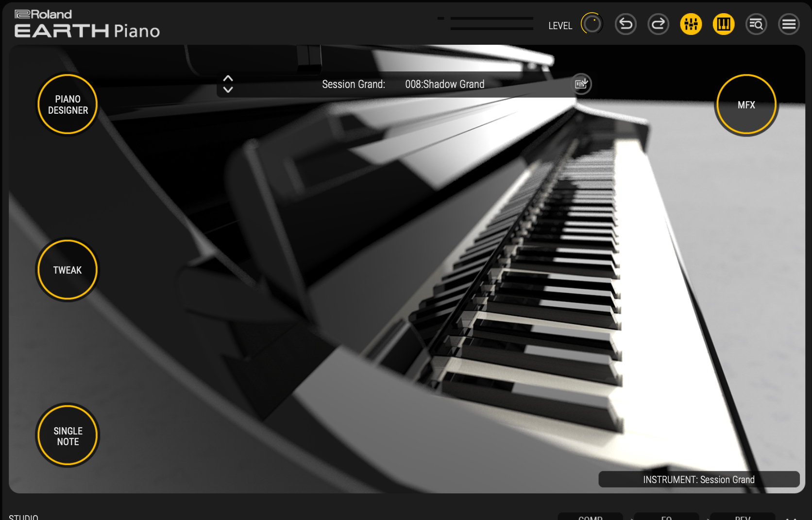Toggle the keyboard display icon
This screenshot has height=520, width=812.
[x=724, y=24]
